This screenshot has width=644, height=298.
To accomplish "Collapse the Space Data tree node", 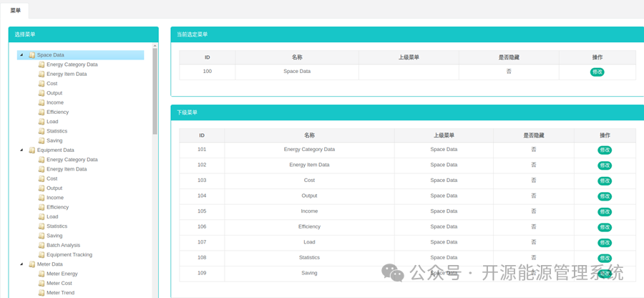I will [x=21, y=55].
